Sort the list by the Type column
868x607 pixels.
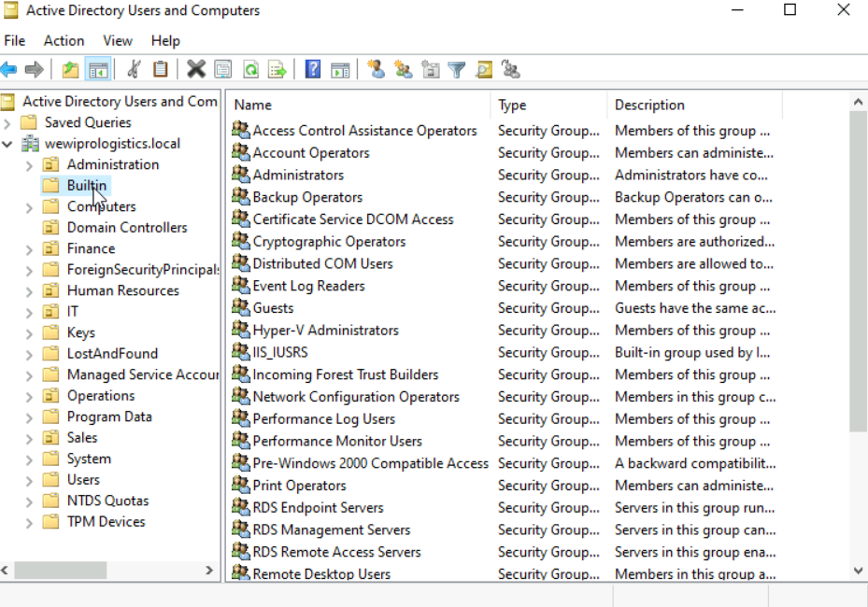coord(548,106)
